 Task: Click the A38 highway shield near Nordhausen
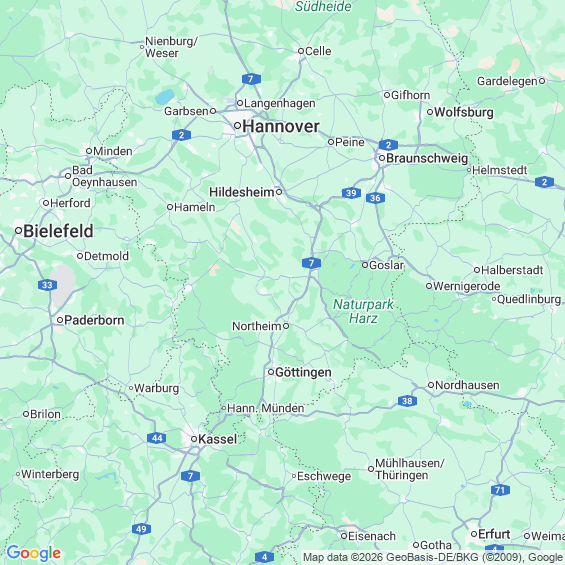407,401
